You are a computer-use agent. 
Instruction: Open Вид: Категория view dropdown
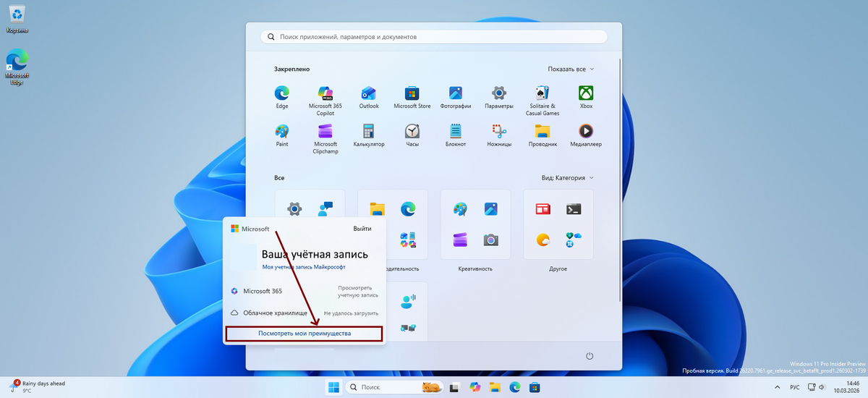pyautogui.click(x=568, y=177)
